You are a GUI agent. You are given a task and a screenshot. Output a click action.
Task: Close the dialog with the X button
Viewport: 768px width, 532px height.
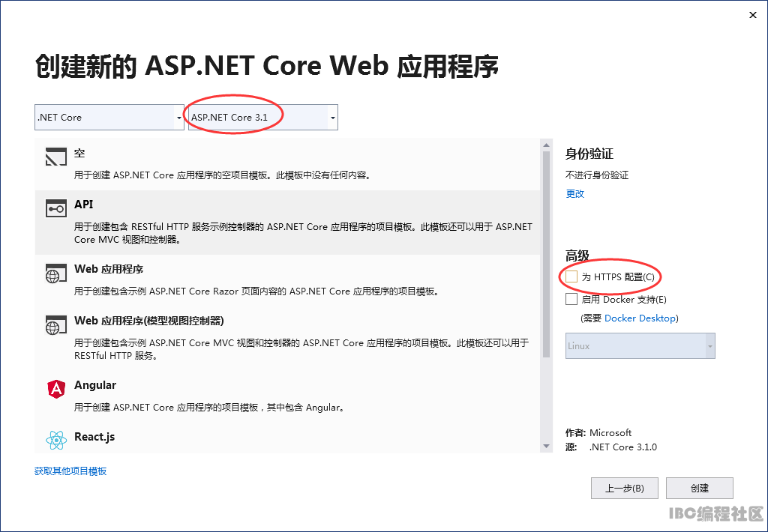click(753, 15)
